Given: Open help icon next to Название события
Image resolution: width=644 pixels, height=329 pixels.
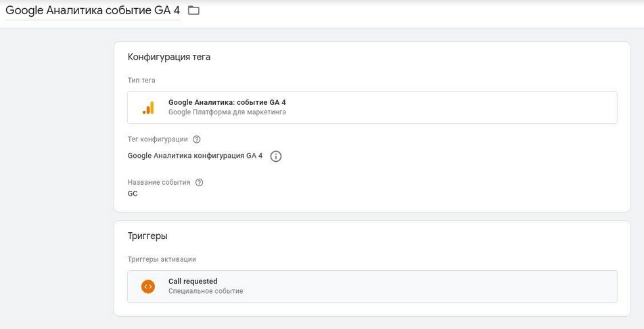Looking at the screenshot, I should click(x=199, y=182).
